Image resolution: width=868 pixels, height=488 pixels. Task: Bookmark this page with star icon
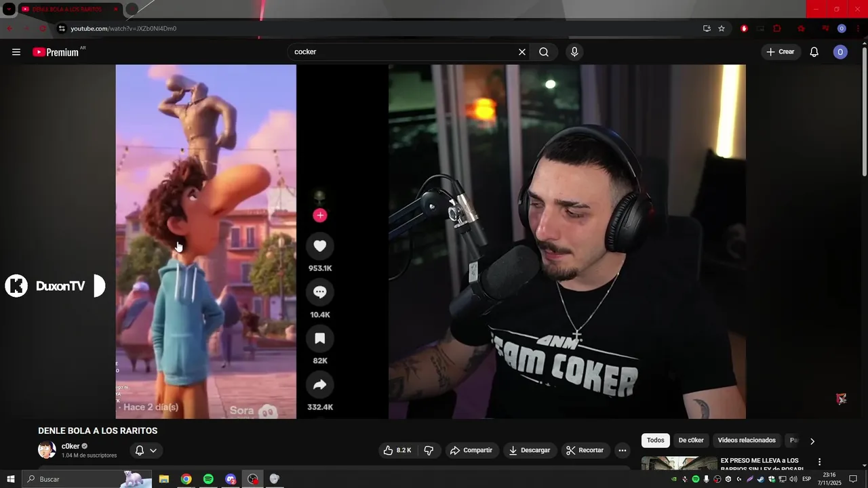[x=722, y=28]
